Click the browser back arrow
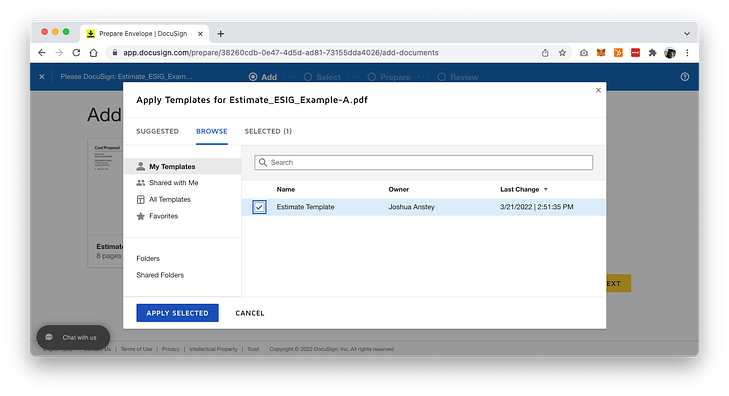 (x=42, y=53)
